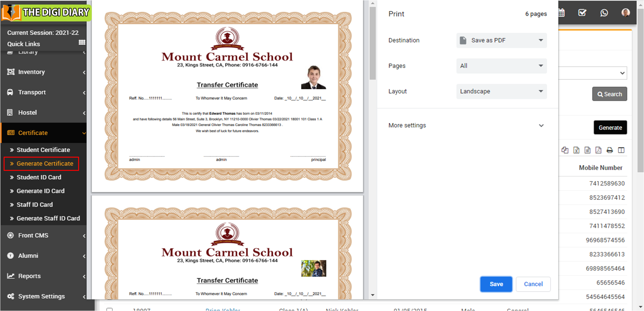Click the Search button
The height and width of the screenshot is (311, 644).
pyautogui.click(x=609, y=94)
